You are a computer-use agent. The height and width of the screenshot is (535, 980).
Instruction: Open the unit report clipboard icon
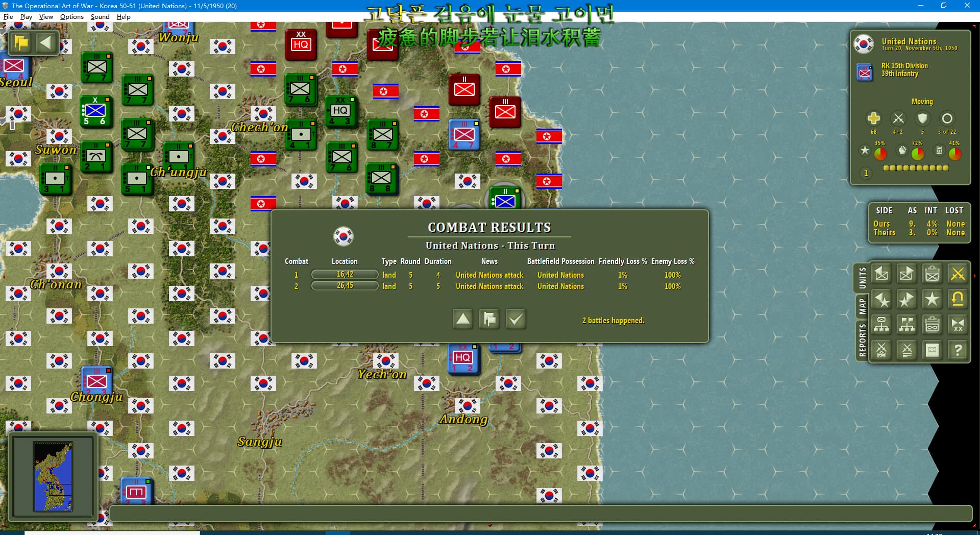pyautogui.click(x=933, y=274)
